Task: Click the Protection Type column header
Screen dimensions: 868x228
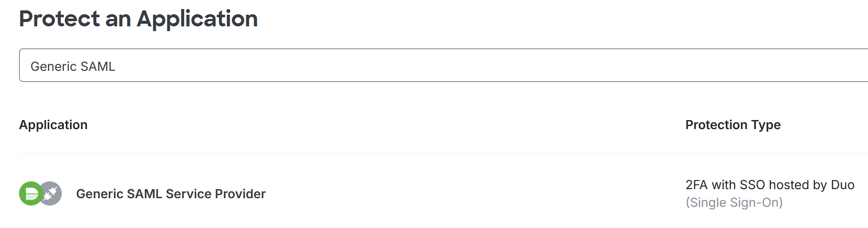Action: [733, 125]
